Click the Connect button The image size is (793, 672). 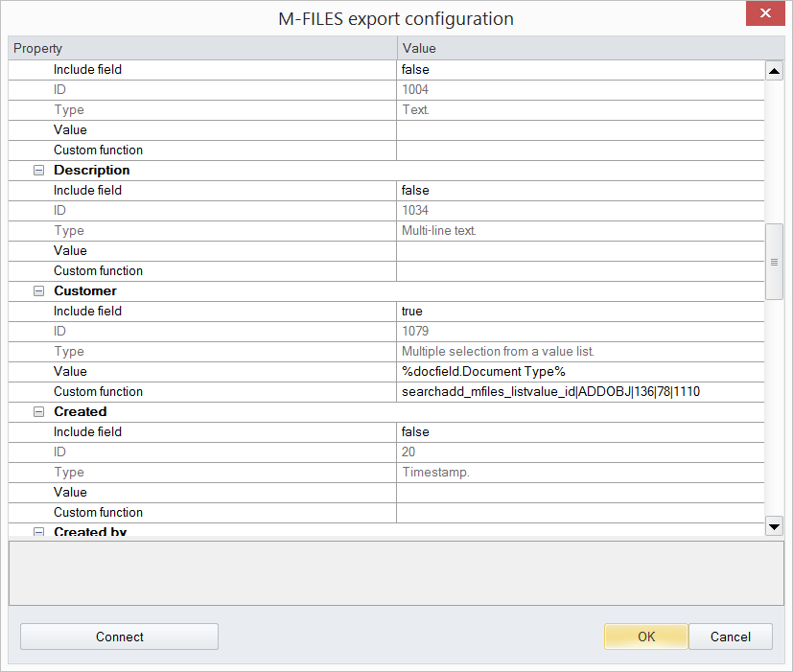click(x=119, y=637)
